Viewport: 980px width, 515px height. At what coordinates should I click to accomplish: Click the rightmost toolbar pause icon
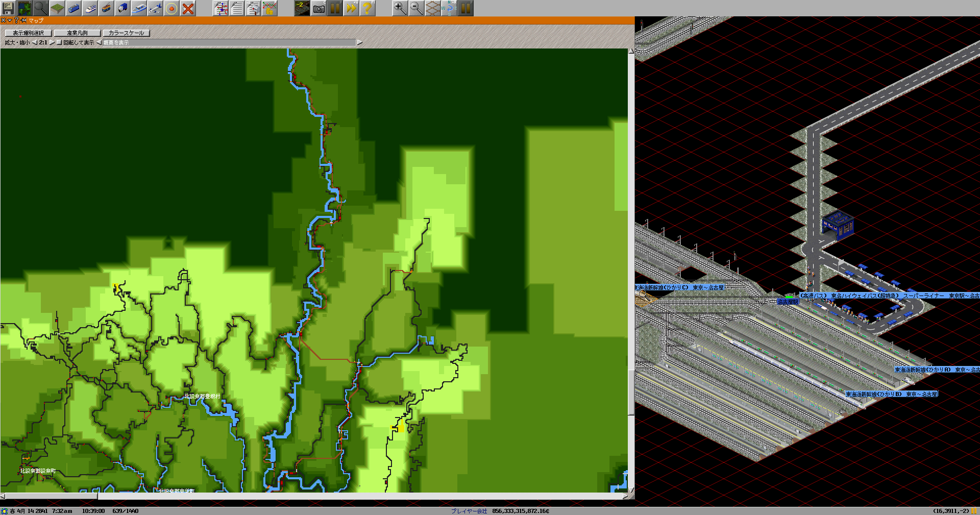(465, 8)
